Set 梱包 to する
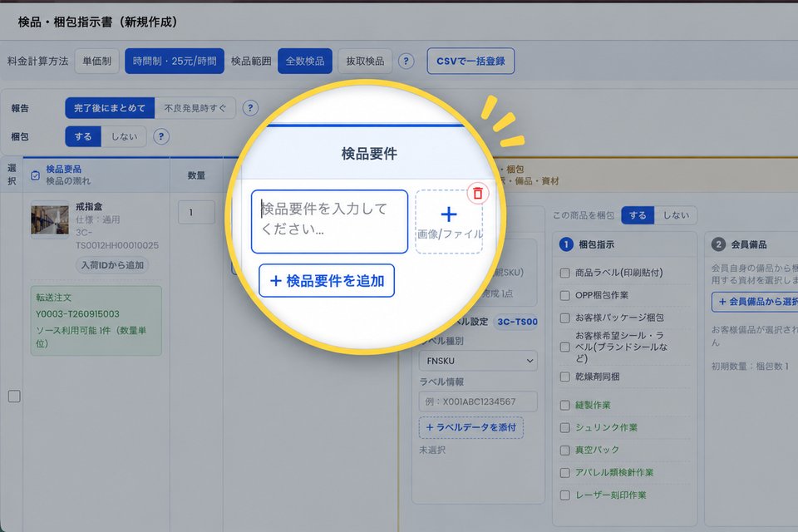 pos(83,136)
